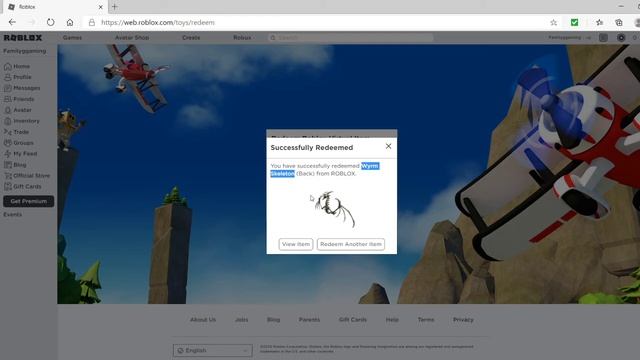Open Avatar Shop in the header
The image size is (640, 360).
pyautogui.click(x=132, y=38)
